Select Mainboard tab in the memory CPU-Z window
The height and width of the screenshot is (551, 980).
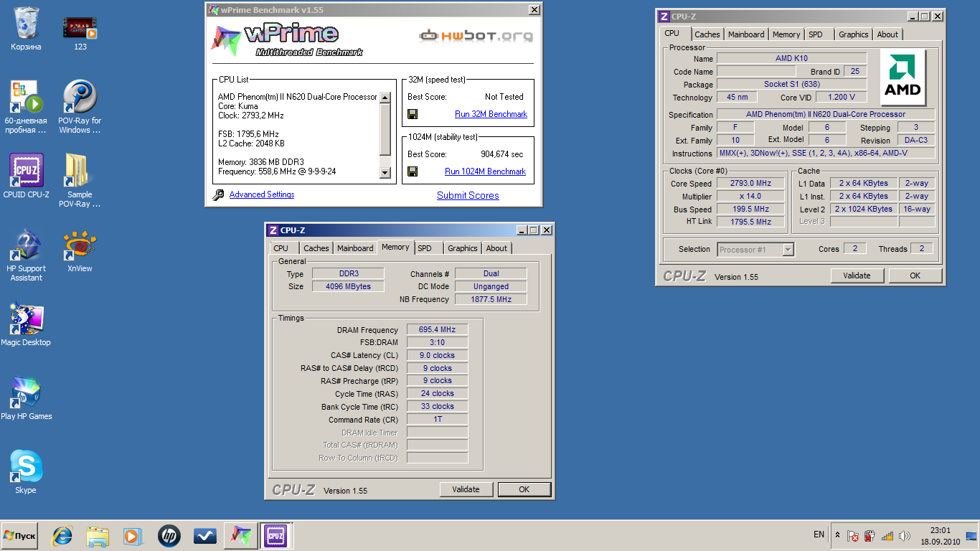[355, 248]
